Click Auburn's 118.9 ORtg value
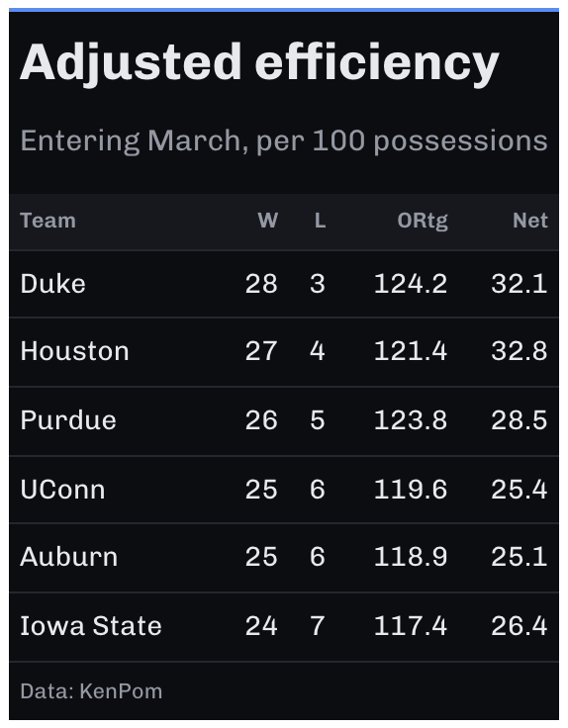Screen dimensions: 568x728 pos(411,556)
